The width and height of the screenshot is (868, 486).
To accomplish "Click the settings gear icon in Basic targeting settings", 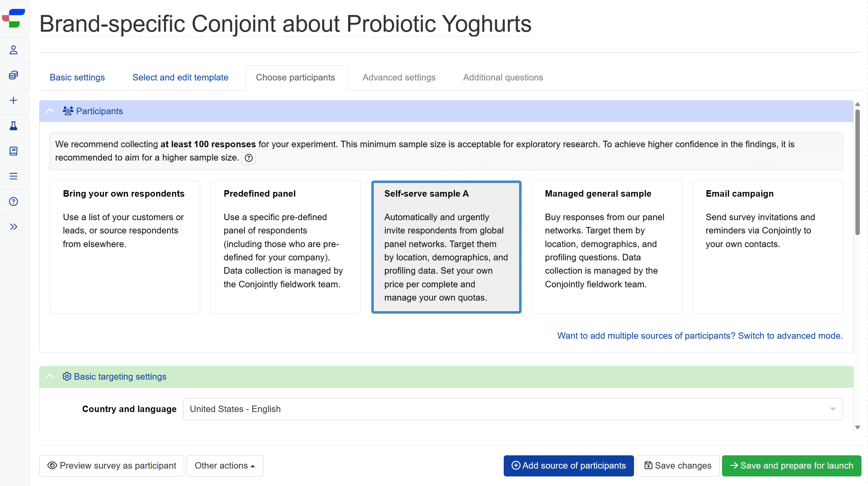I will tap(67, 376).
